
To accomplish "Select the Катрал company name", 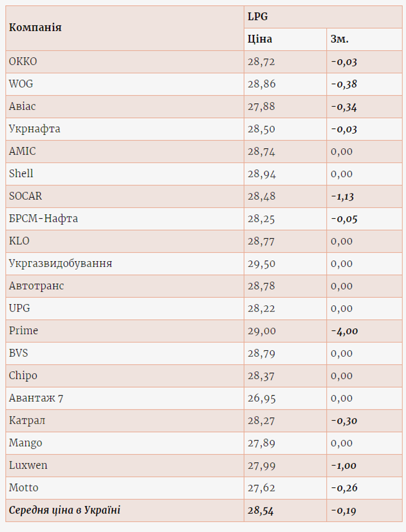I will 27,420.
